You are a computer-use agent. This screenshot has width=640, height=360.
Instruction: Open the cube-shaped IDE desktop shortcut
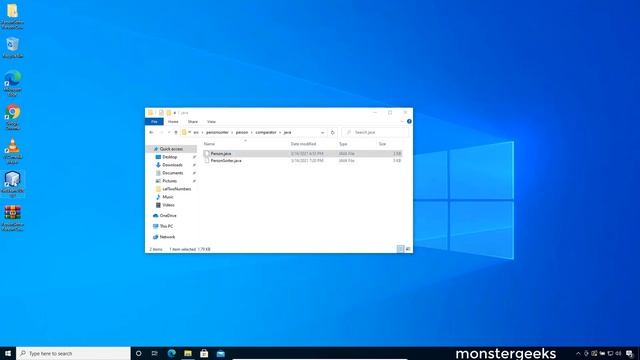pos(13,184)
